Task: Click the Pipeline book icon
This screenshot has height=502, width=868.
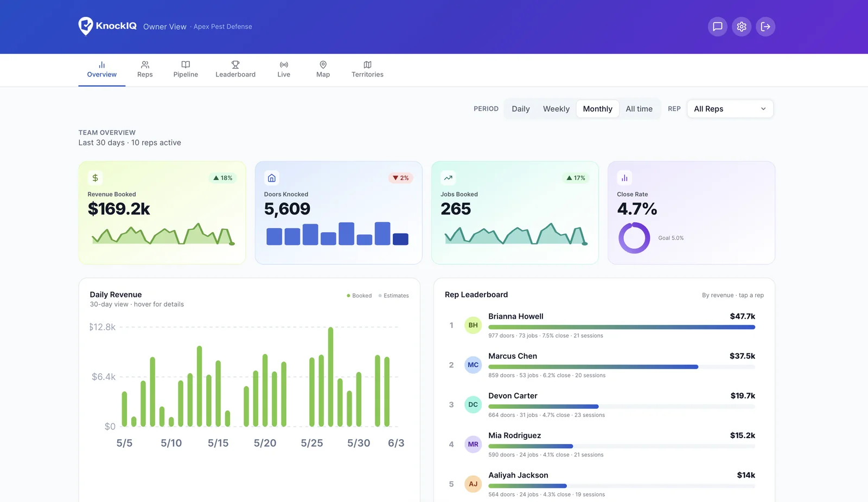Action: click(186, 65)
